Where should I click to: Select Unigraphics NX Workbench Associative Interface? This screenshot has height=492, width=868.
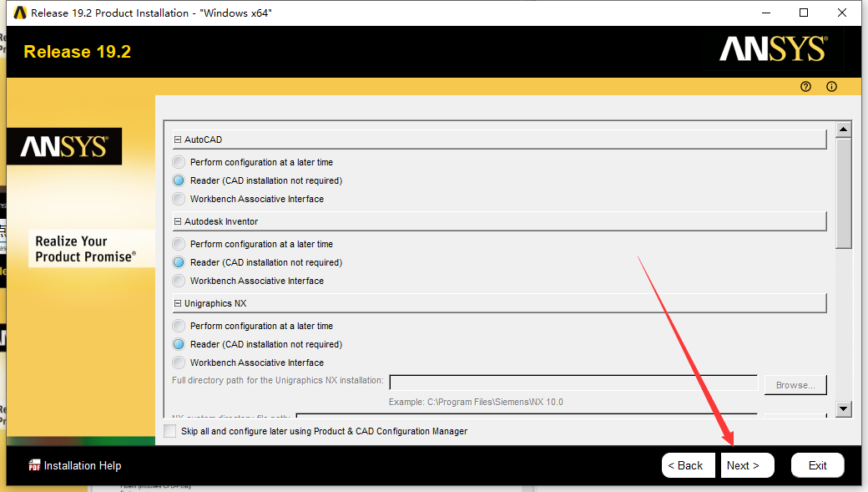pos(179,363)
